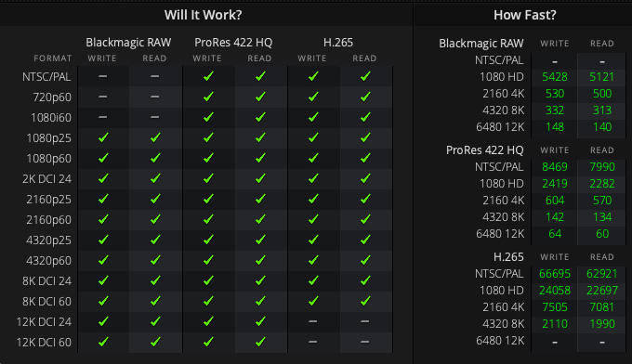Click the 12K DCI 24 H.265 write dash
632x364 pixels.
tap(313, 321)
